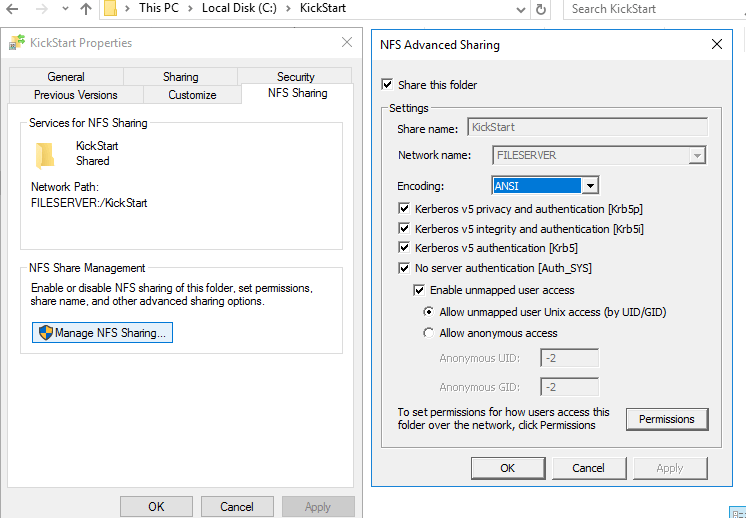746x518 pixels.
Task: Click the Manage NFS Sharing button
Action: click(x=102, y=332)
